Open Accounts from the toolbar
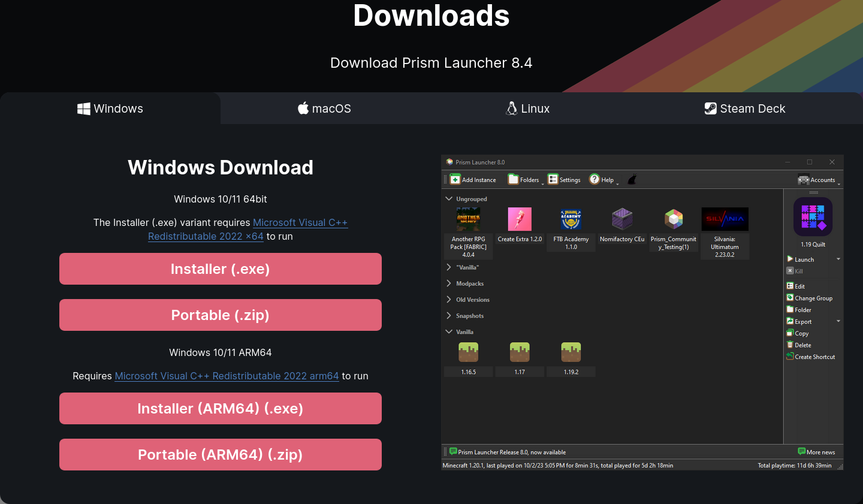 point(817,179)
